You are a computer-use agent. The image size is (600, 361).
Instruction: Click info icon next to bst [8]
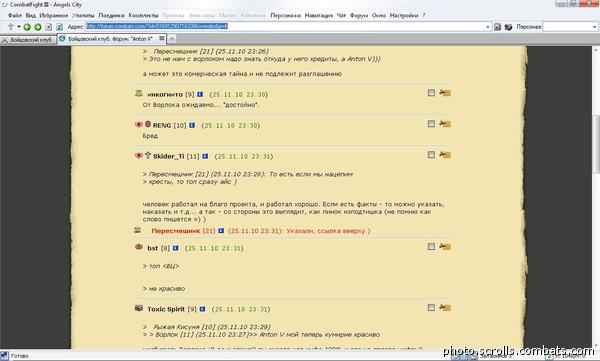pos(175,248)
